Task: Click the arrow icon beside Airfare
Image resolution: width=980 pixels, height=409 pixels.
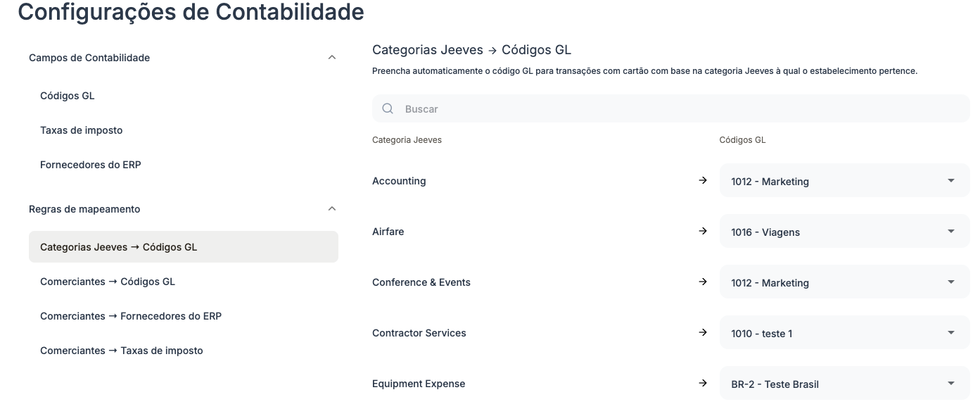Action: (702, 232)
